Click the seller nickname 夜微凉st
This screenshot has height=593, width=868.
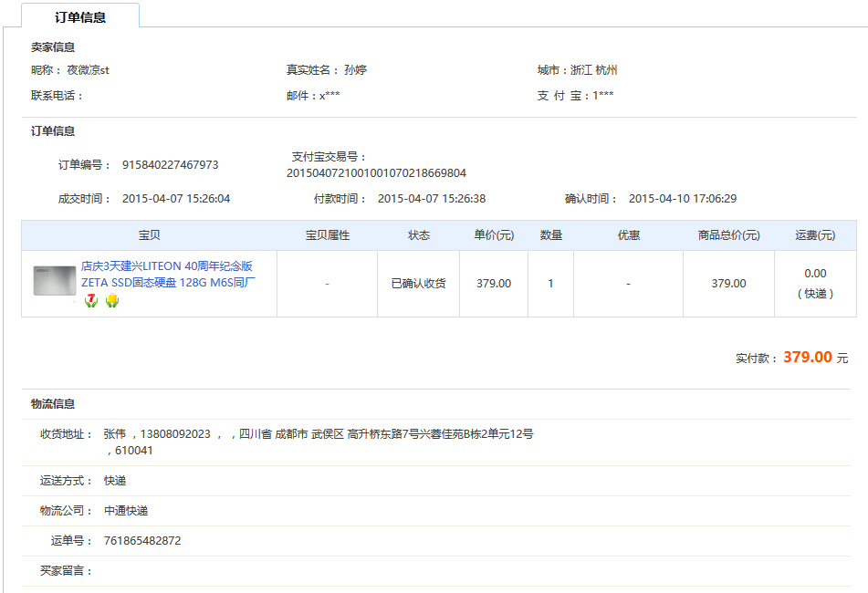[88, 70]
